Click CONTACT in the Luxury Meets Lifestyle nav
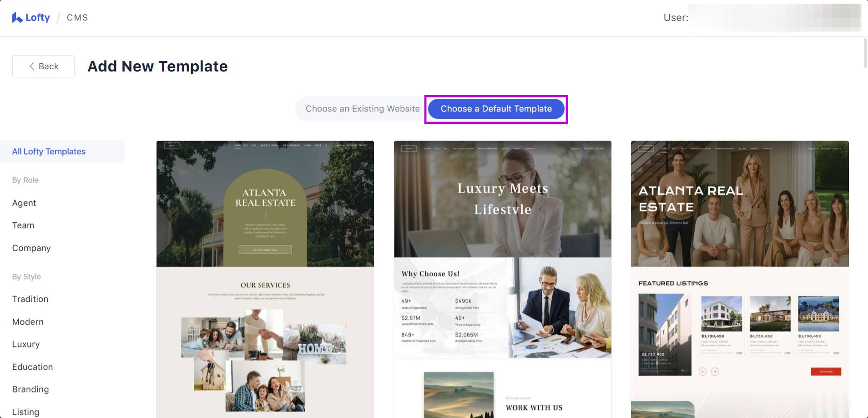This screenshot has width=868, height=418. (x=530, y=148)
